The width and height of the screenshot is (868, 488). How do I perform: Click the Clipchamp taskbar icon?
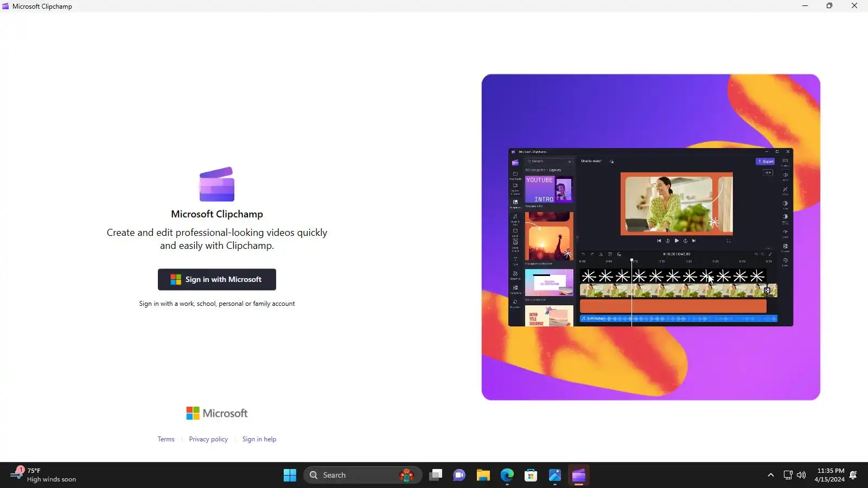pos(579,475)
